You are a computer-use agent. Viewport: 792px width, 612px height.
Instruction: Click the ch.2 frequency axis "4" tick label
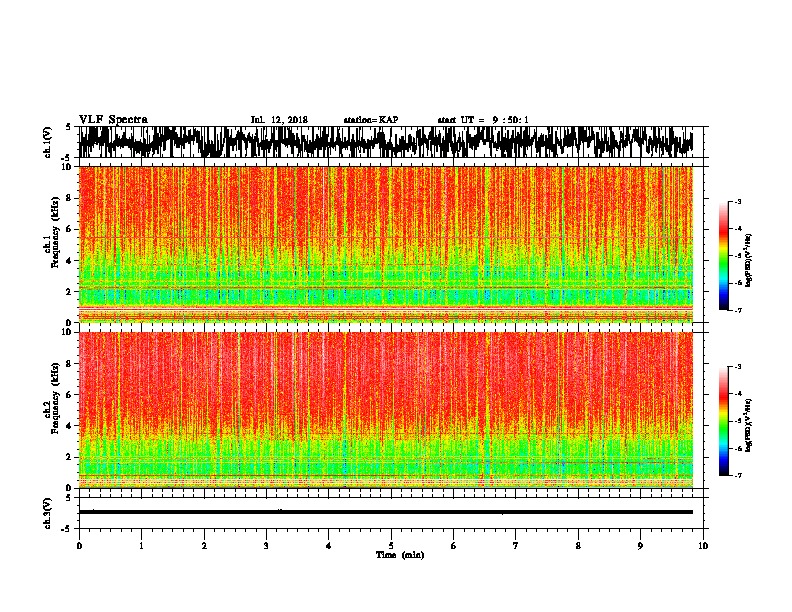(x=69, y=426)
